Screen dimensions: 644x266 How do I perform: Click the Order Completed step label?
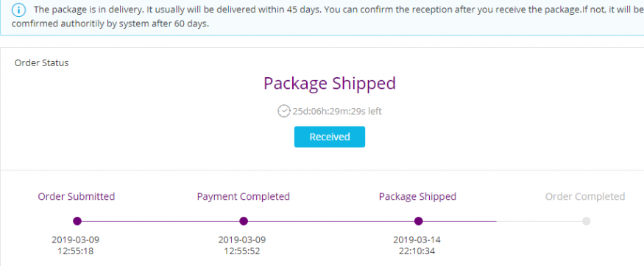(x=585, y=196)
